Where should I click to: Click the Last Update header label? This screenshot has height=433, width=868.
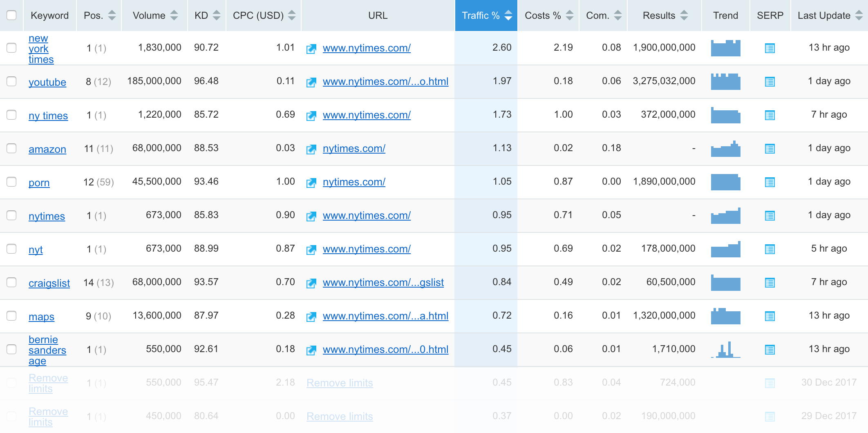(824, 16)
